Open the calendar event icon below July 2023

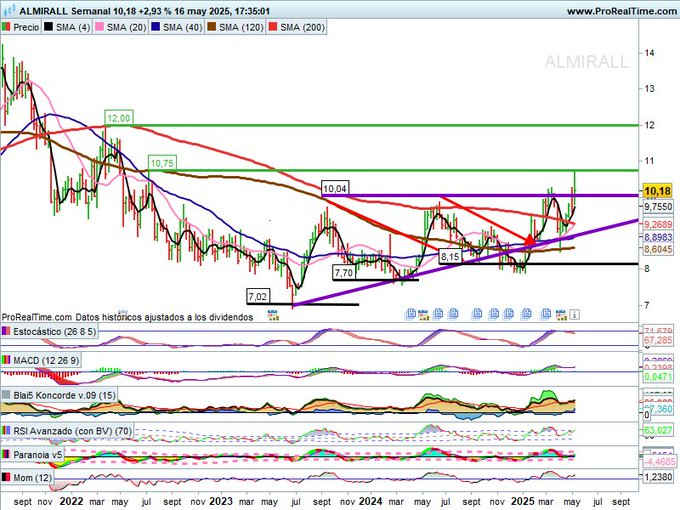click(273, 314)
